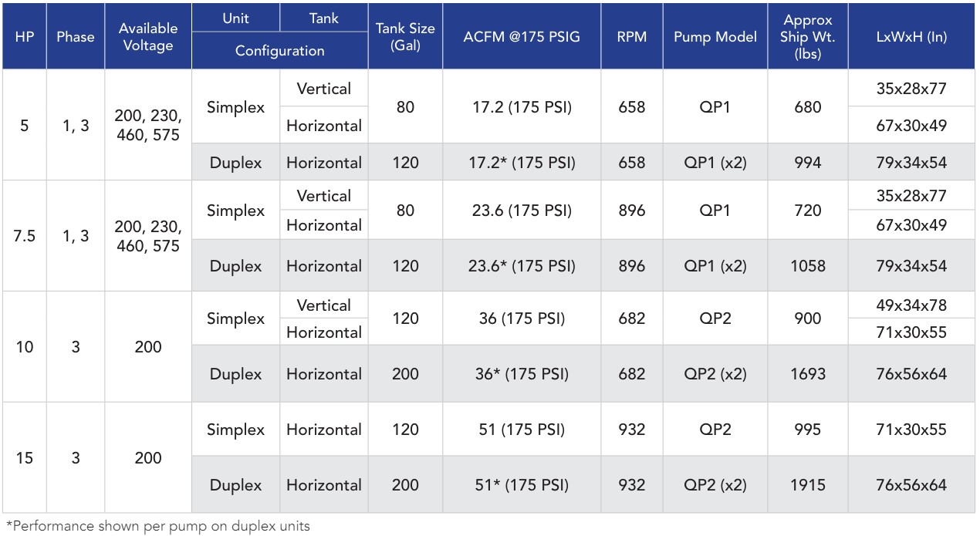Select the 1693 ship weight cell
The image size is (980, 536).
tap(808, 374)
